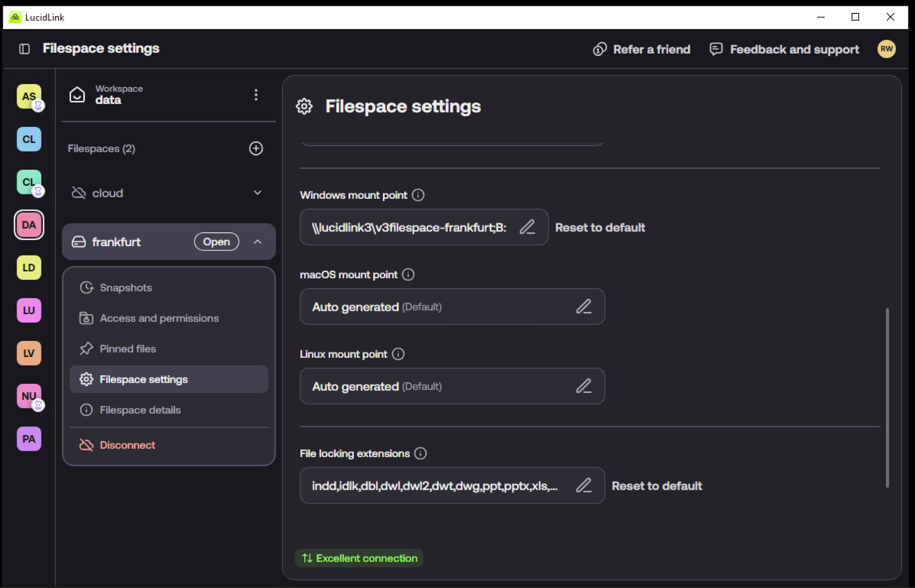Edit the Linux mount point pencil icon

pyautogui.click(x=583, y=386)
